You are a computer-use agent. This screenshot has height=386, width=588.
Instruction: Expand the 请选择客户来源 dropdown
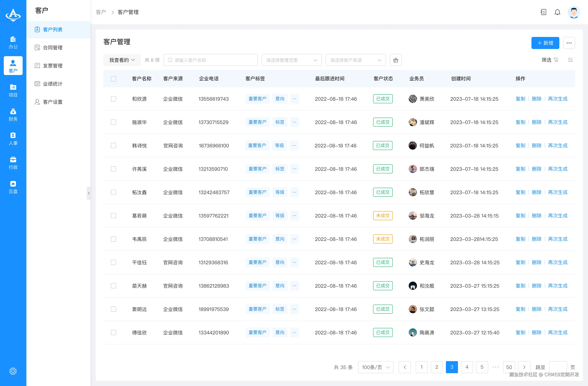click(x=355, y=60)
